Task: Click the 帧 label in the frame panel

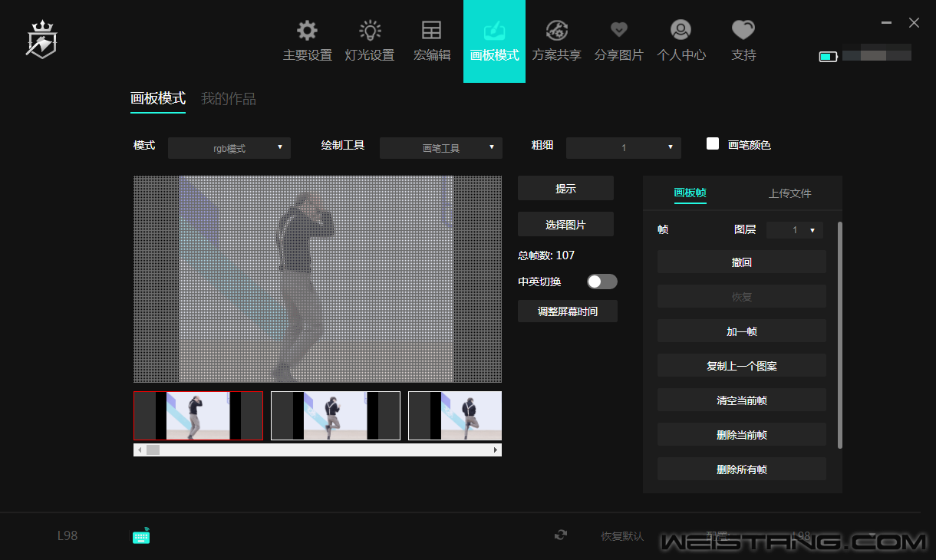Action: 663,229
